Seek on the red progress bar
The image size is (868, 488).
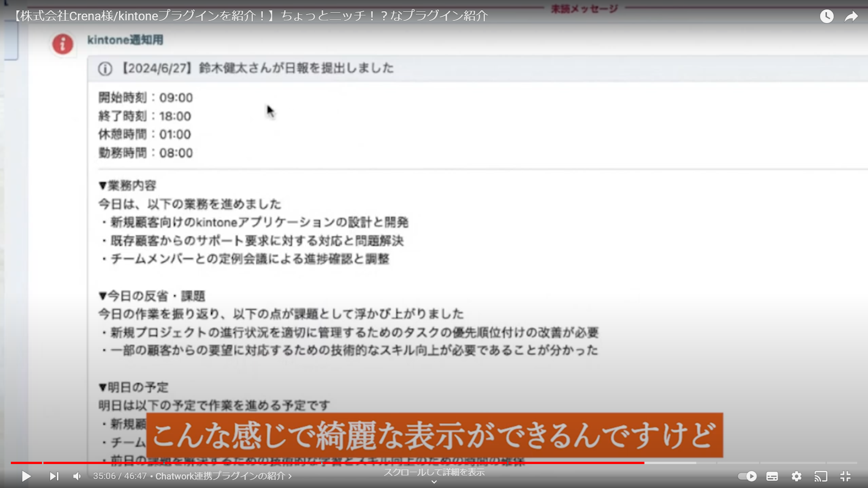[327, 463]
